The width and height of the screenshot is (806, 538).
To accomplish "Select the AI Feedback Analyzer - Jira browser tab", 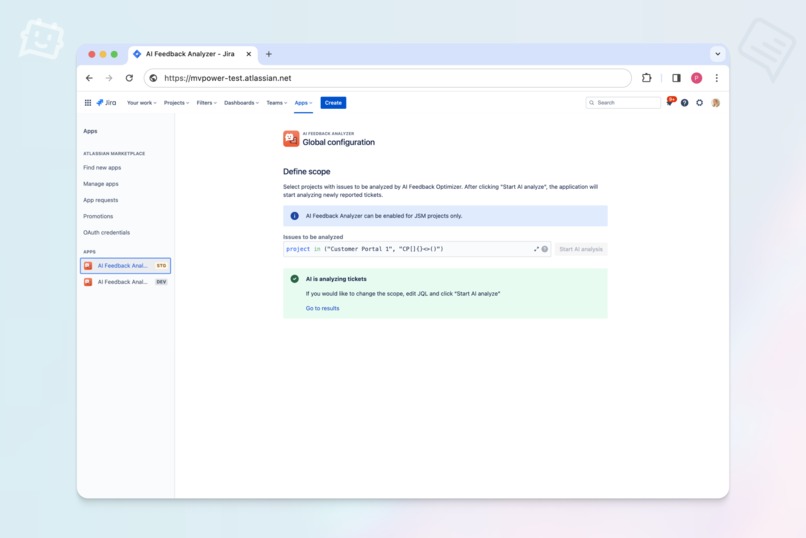I will tap(193, 54).
